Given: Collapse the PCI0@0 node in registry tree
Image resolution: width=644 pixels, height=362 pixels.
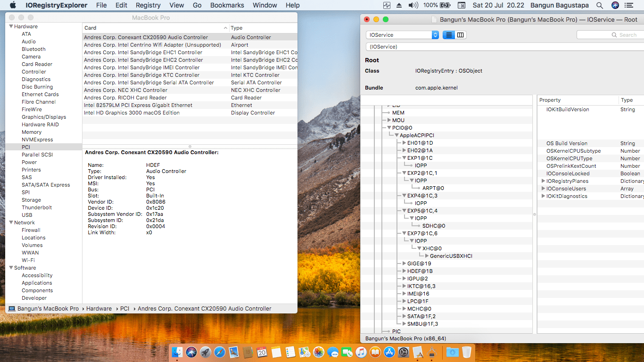Looking at the screenshot, I should point(388,128).
